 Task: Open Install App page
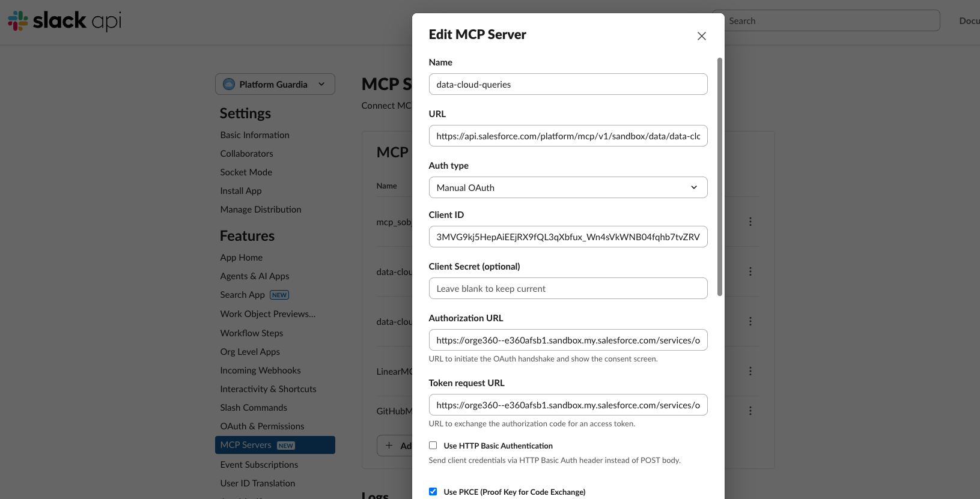[x=240, y=191]
